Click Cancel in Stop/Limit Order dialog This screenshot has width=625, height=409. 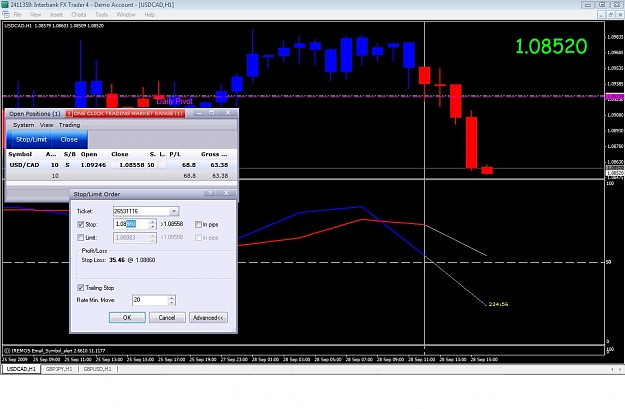167,318
